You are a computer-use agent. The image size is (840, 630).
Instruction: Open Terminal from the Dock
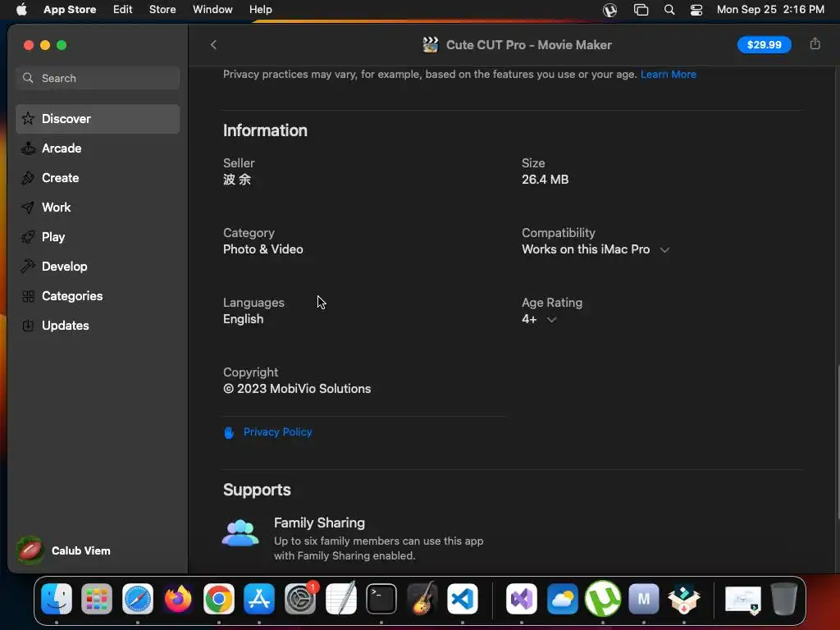381,599
